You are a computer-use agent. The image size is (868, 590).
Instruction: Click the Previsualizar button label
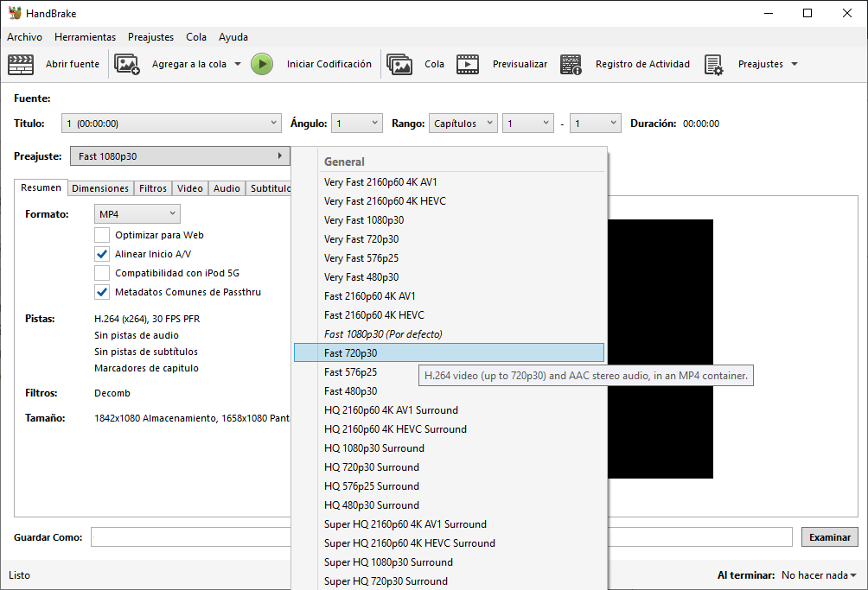click(520, 64)
